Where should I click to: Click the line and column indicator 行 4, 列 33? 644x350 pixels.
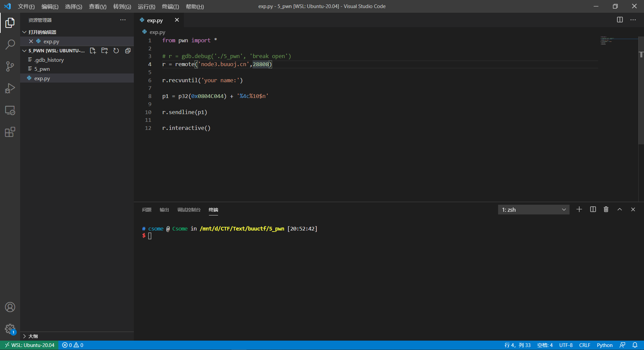coord(518,345)
